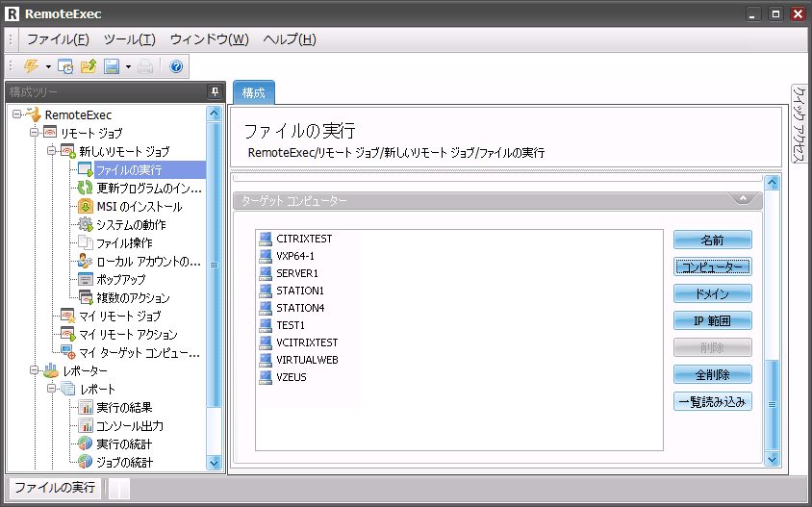Click tree panel scrollbar down arrow
The image size is (812, 507).
[214, 463]
